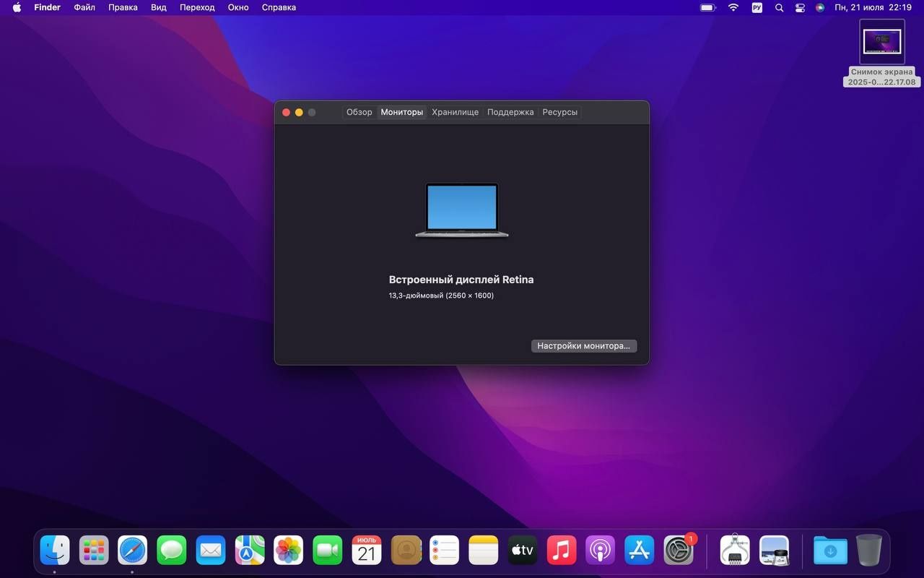Screen dimensions: 924x578
Task: Open the Apple menu
Action: click(17, 7)
